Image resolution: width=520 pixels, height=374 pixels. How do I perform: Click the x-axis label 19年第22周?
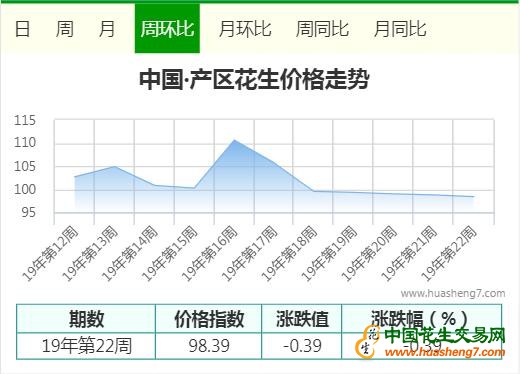(449, 253)
